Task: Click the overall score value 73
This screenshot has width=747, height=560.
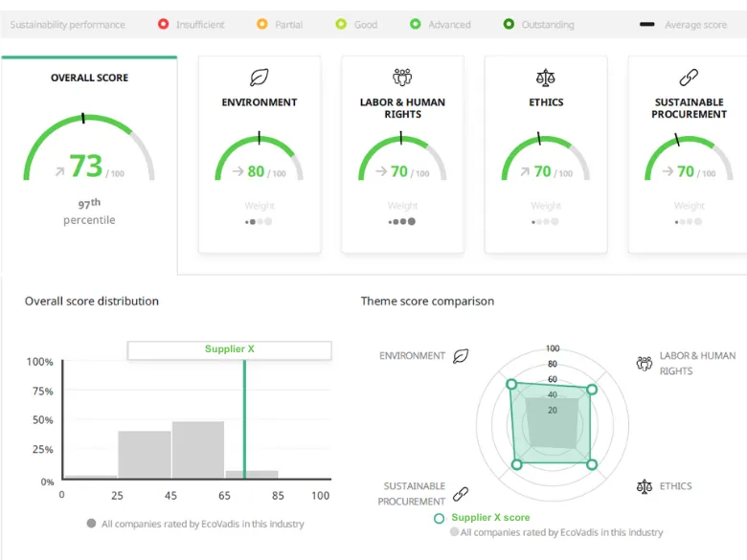Action: coord(86,166)
